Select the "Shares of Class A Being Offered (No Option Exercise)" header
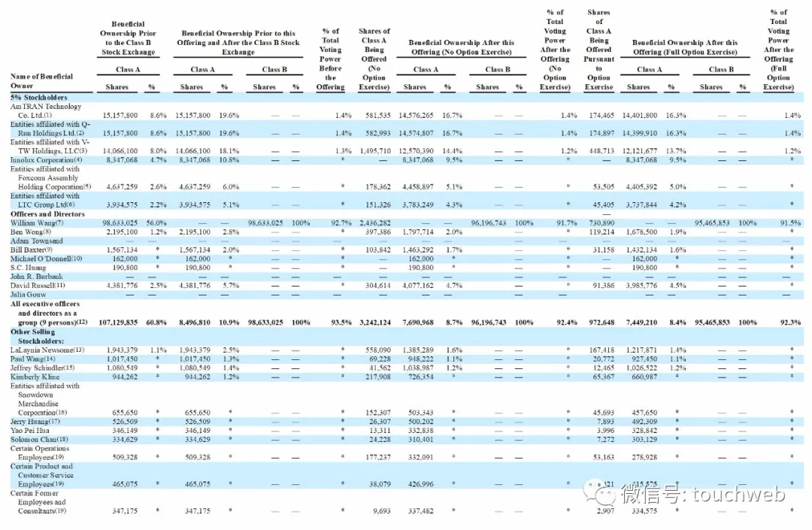This screenshot has width=812, height=530. [374, 59]
